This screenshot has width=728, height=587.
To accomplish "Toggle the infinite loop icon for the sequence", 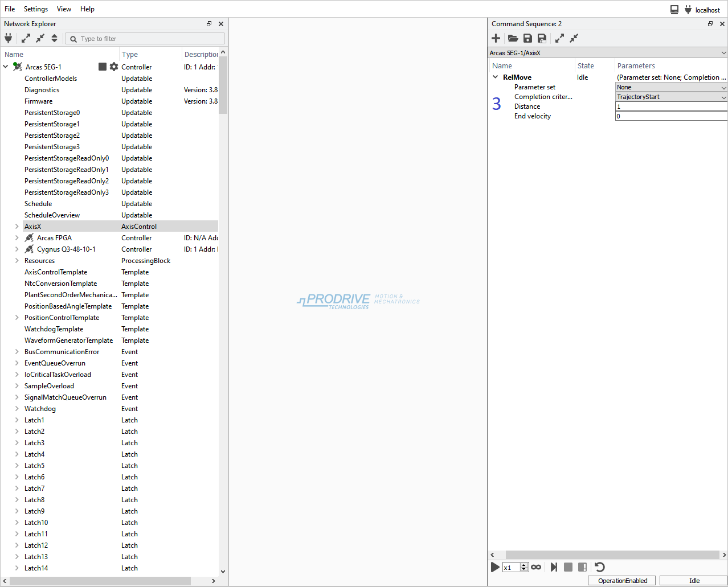I will click(x=536, y=567).
